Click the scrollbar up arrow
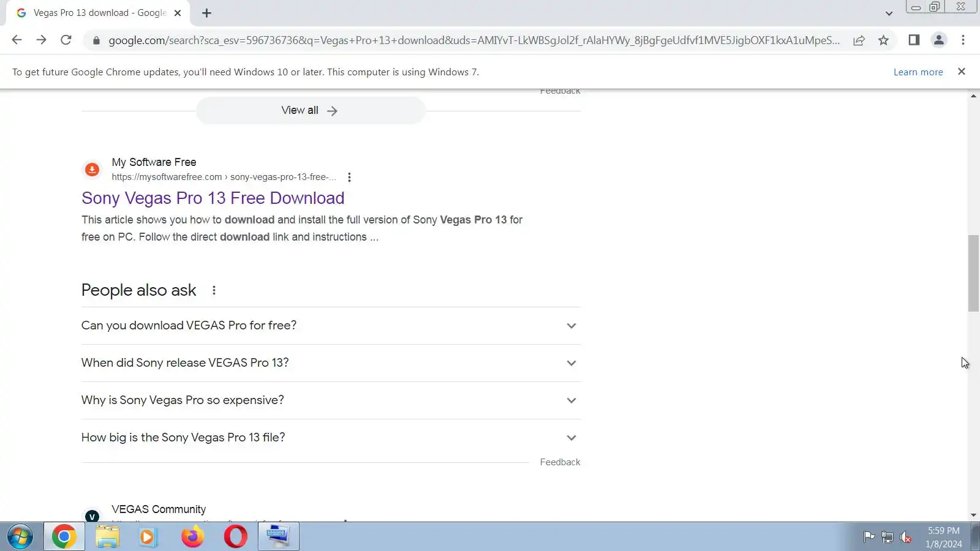 click(973, 96)
